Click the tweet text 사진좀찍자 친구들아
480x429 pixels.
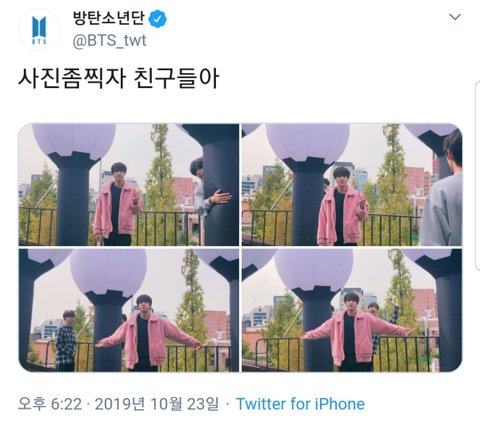click(x=119, y=79)
